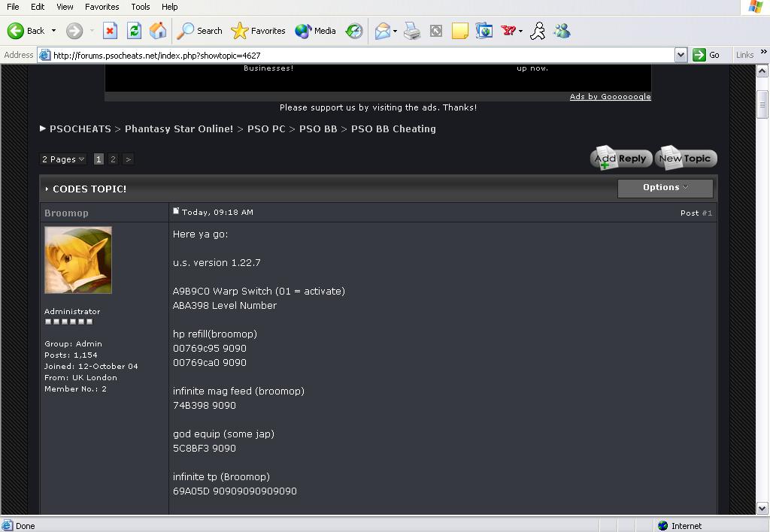Click the green Go button
This screenshot has height=532, width=770.
[706, 55]
